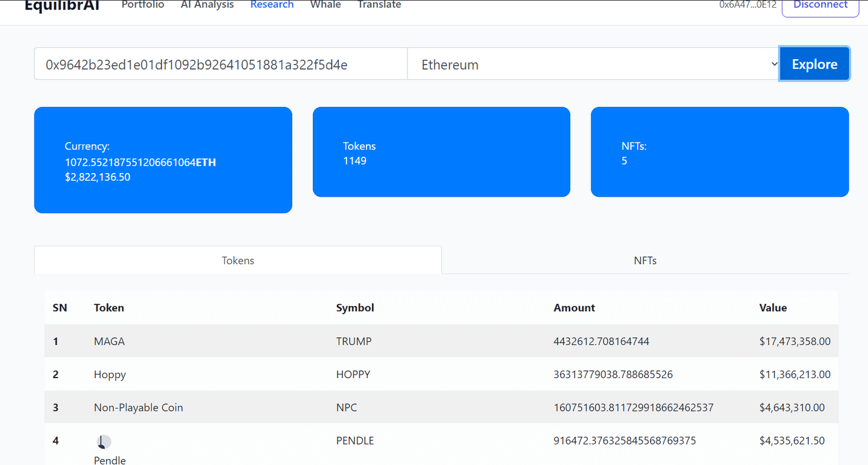
Task: Click the Value column header
Action: 773,308
